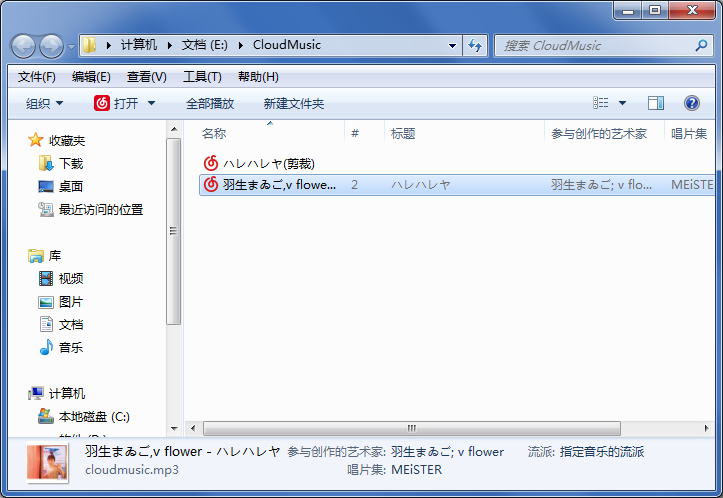The image size is (723, 498).
Task: Expand the view options dropdown arrow
Action: click(622, 103)
